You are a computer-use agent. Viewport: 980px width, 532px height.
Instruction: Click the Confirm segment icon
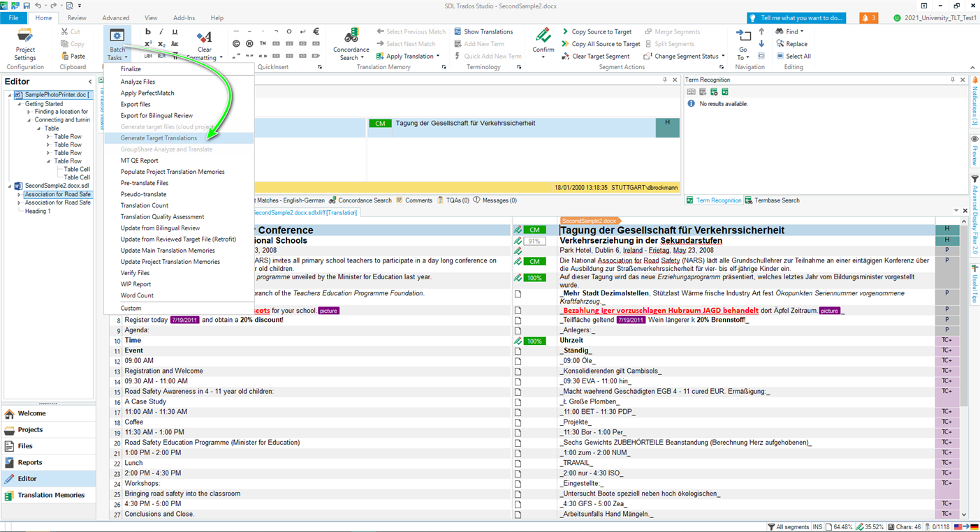543,36
